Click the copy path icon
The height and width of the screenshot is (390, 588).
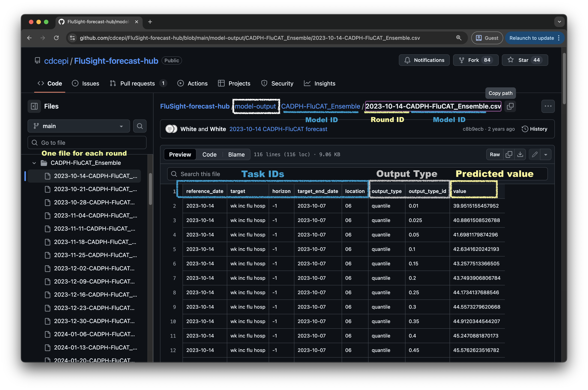click(x=510, y=106)
